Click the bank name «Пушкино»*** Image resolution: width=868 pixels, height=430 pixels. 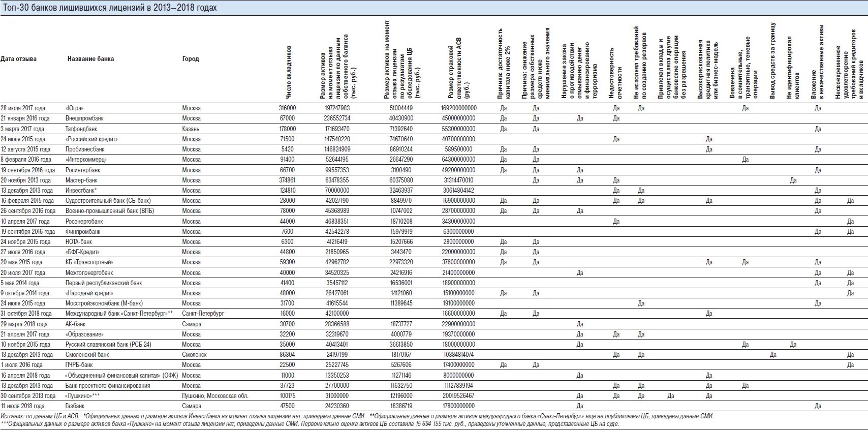(82, 396)
